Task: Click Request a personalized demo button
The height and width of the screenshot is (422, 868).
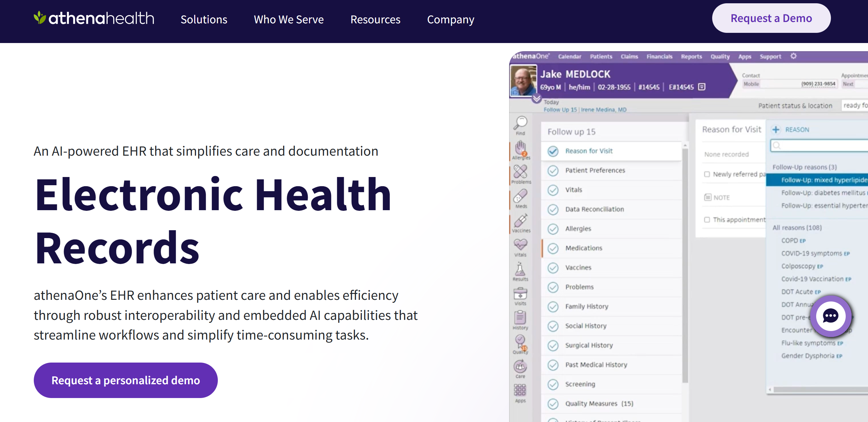Action: [x=126, y=380]
